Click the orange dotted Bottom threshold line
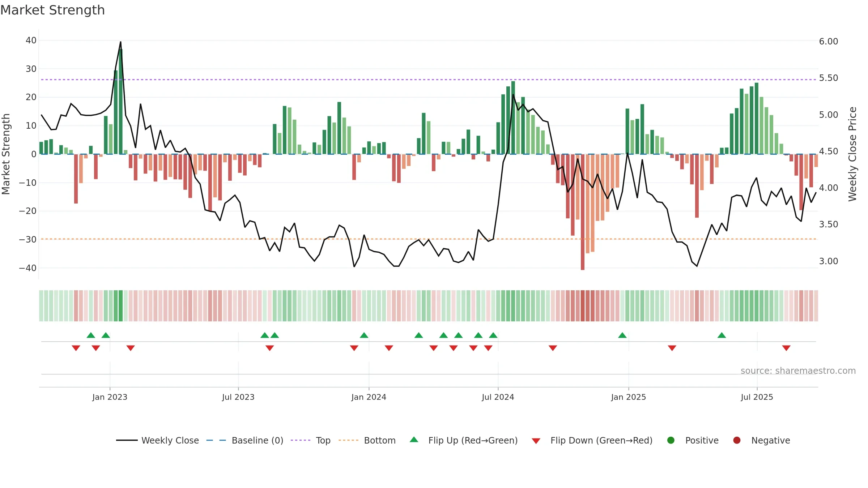This screenshot has width=868, height=488. tap(429, 239)
